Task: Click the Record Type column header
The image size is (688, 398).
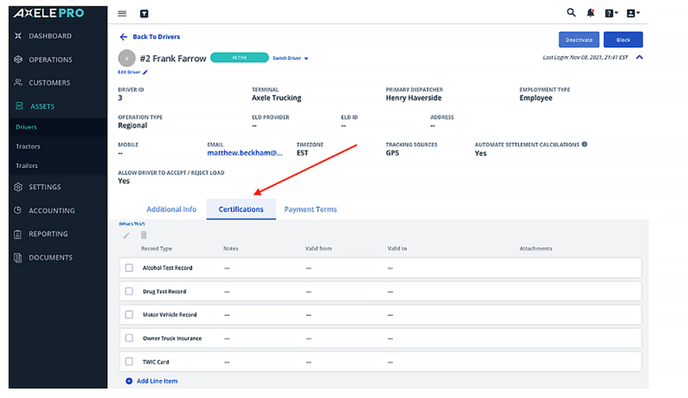Action: pyautogui.click(x=157, y=248)
